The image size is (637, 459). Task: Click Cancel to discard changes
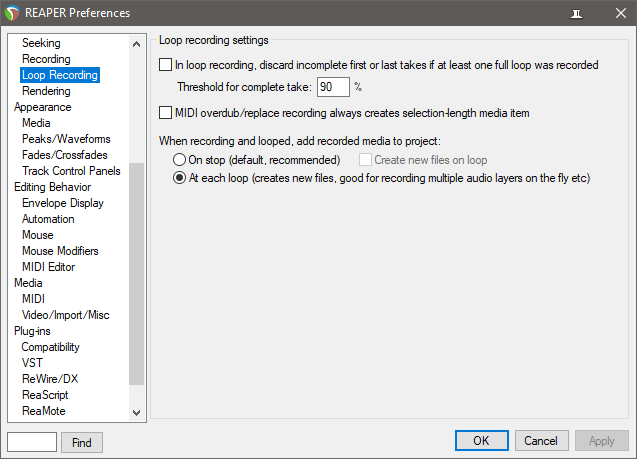coord(541,441)
